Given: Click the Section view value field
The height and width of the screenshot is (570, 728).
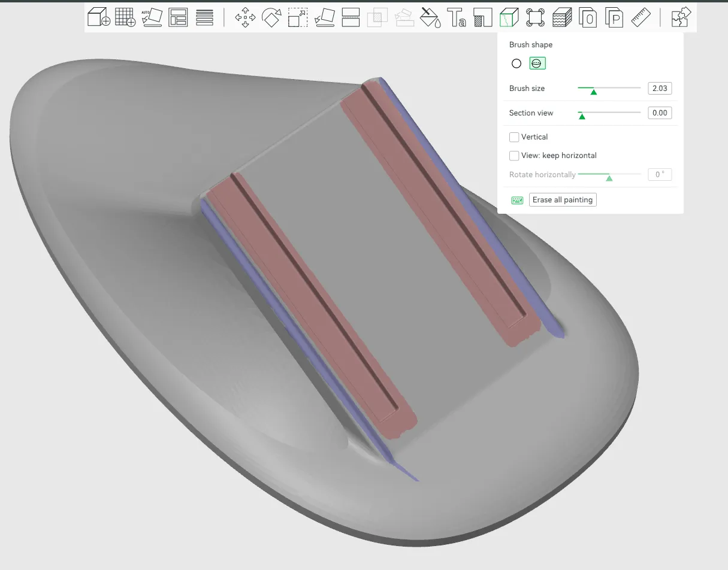Looking at the screenshot, I should click(x=660, y=113).
